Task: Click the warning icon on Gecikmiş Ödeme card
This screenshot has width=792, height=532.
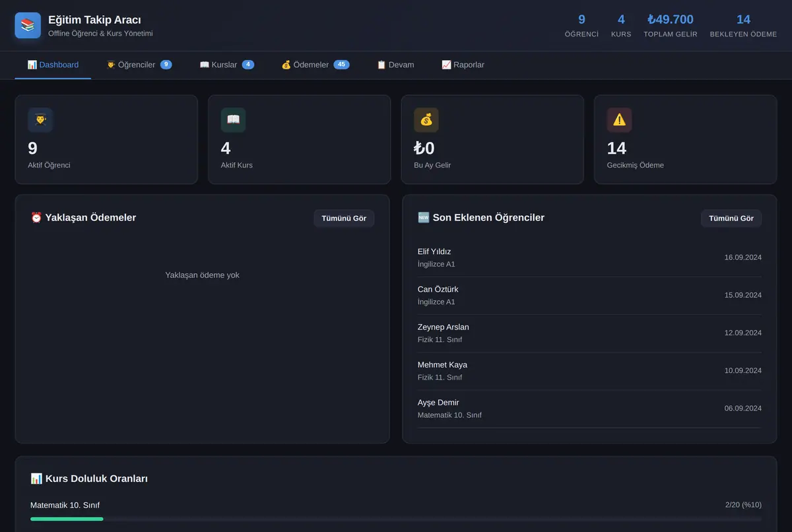Action: pyautogui.click(x=619, y=120)
